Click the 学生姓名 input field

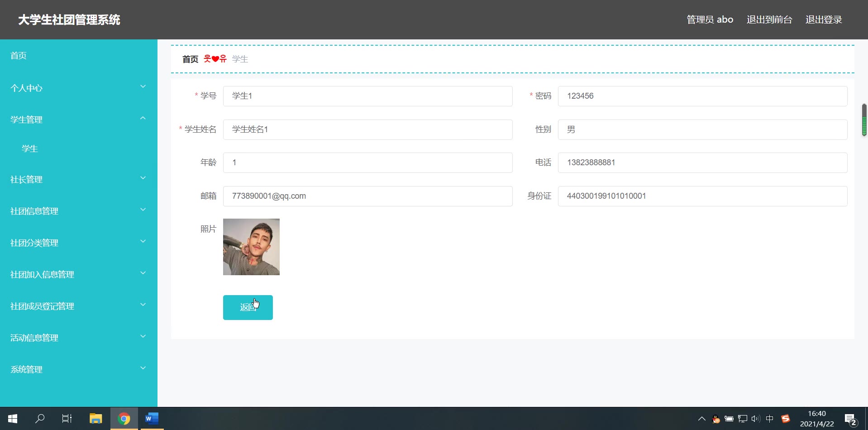coord(368,129)
